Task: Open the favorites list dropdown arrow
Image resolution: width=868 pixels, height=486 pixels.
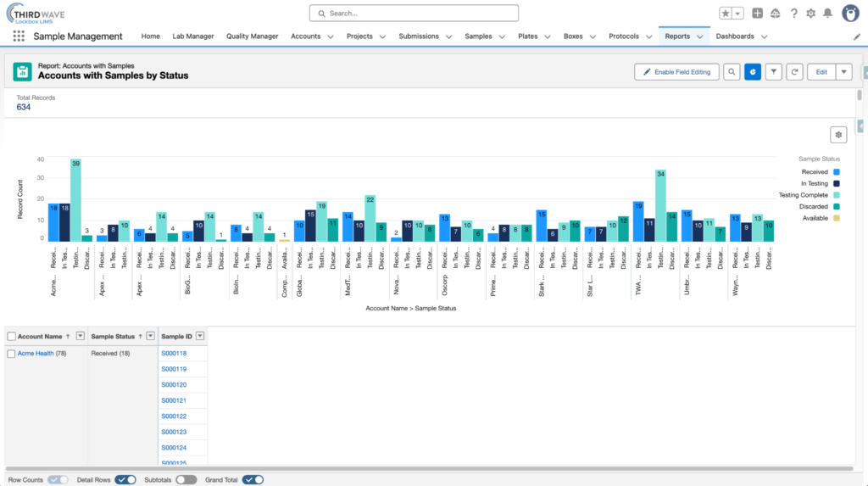Action: (738, 14)
